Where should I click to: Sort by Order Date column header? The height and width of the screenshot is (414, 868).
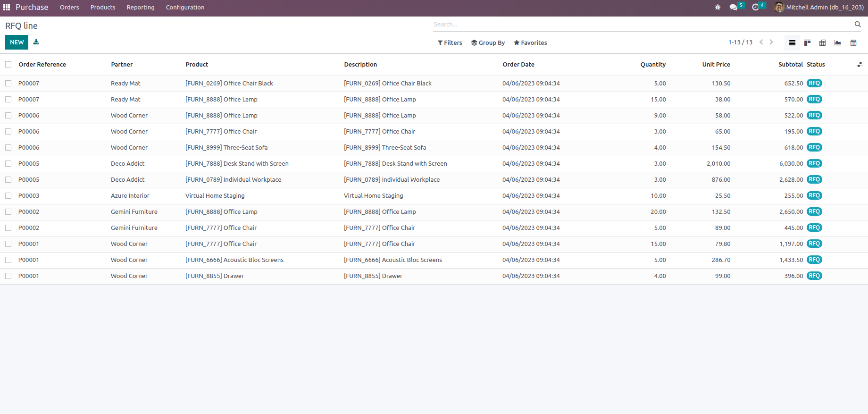518,65
